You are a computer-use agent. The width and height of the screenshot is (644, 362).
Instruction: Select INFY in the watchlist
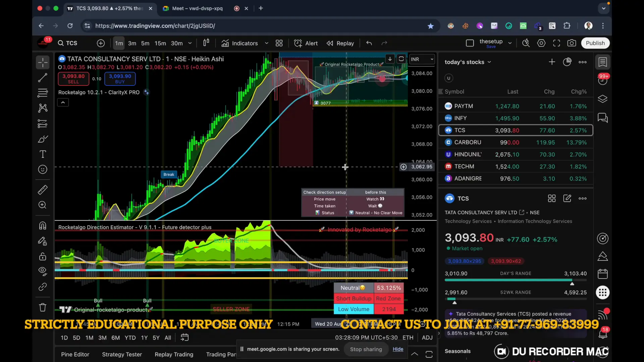(516, 118)
